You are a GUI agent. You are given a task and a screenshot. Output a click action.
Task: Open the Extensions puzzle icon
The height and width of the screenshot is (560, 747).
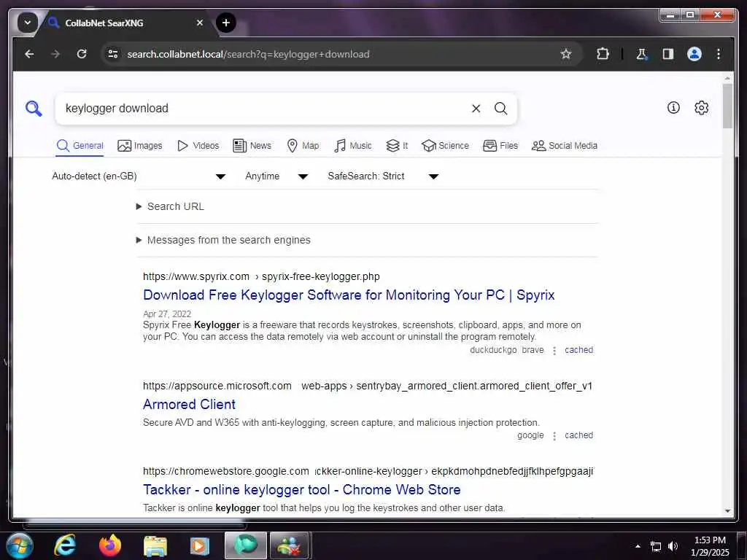coord(603,54)
